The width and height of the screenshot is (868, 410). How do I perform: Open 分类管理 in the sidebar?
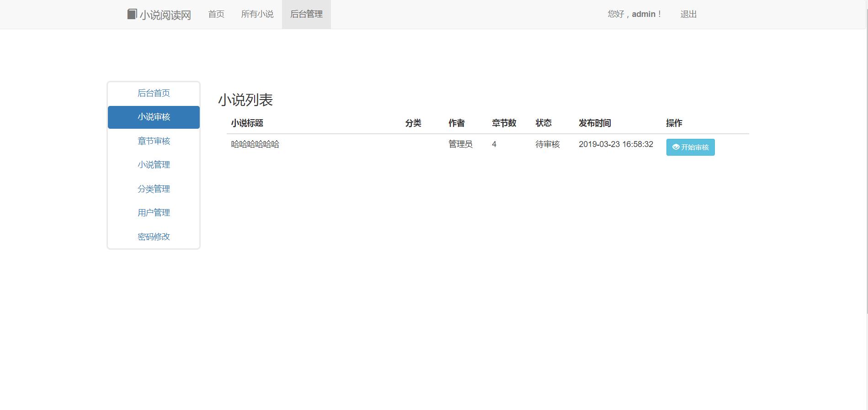pos(154,189)
